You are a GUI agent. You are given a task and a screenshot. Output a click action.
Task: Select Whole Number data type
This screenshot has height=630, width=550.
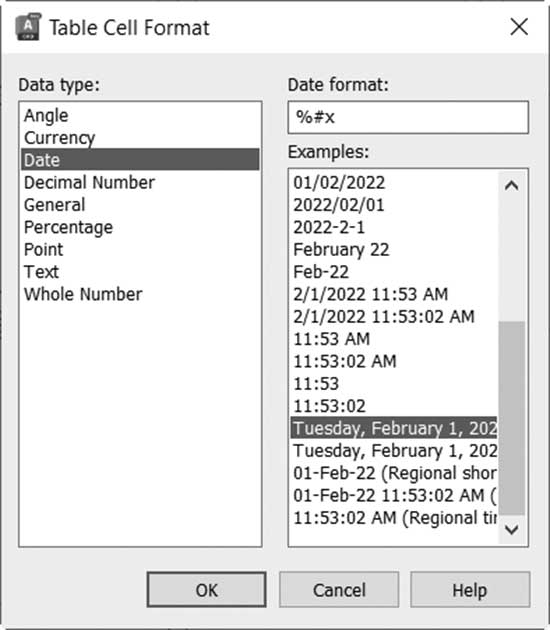pos(140,294)
